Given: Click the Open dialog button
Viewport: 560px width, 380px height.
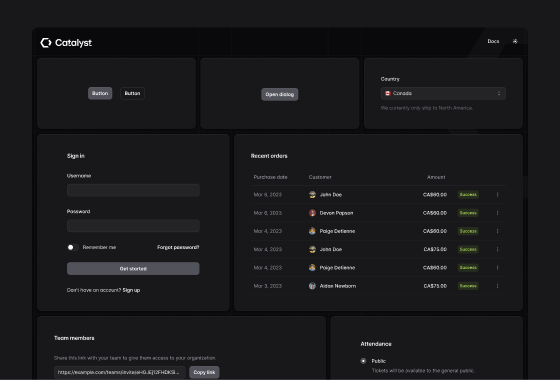Looking at the screenshot, I should 280,94.
